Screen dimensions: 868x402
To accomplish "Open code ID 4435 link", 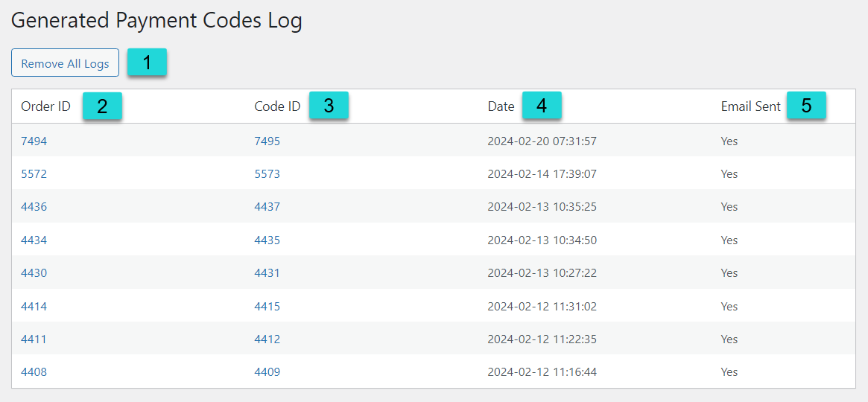I will 267,240.
